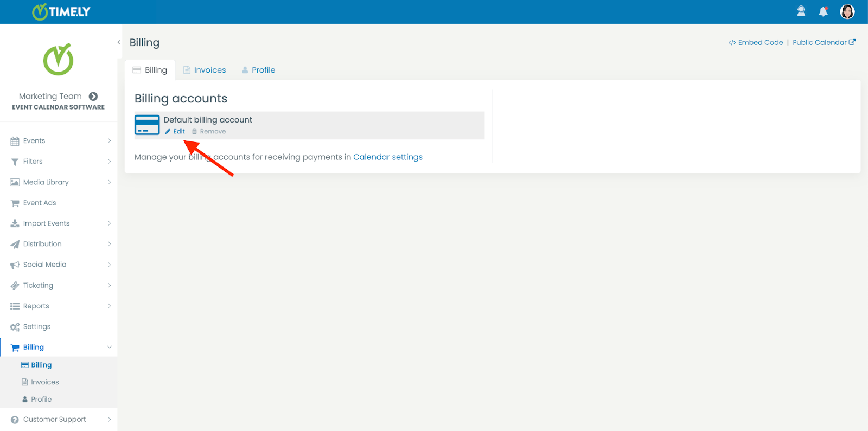Click the Customer Support question mark icon
This screenshot has height=431, width=868.
click(15, 420)
